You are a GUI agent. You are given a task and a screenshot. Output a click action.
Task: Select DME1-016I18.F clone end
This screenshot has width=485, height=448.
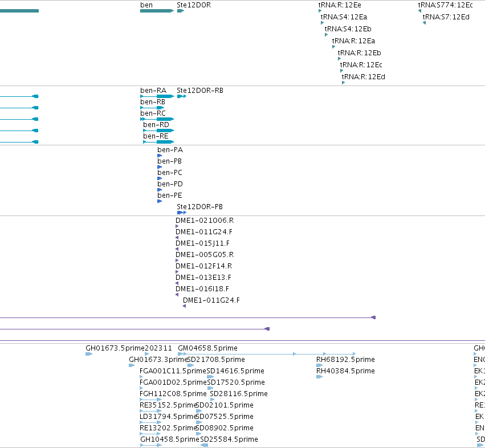pyautogui.click(x=202, y=289)
